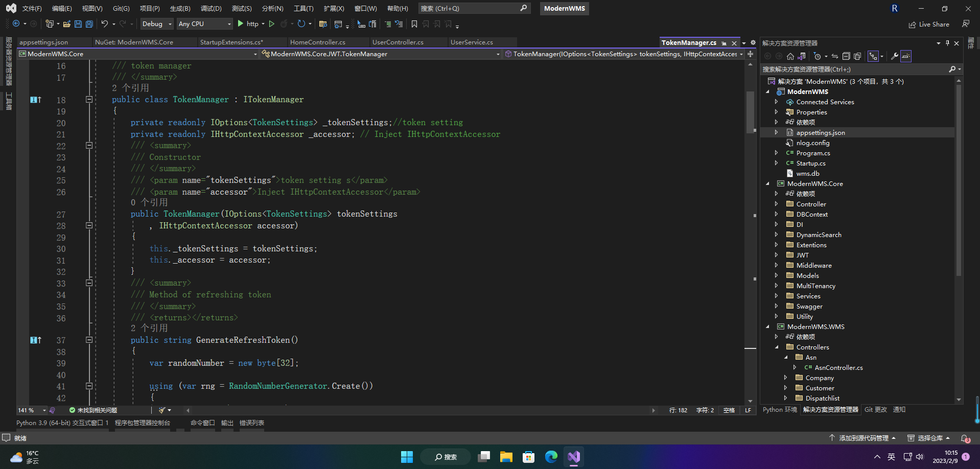Click the Live Share button
The image size is (980, 469).
pyautogui.click(x=929, y=25)
